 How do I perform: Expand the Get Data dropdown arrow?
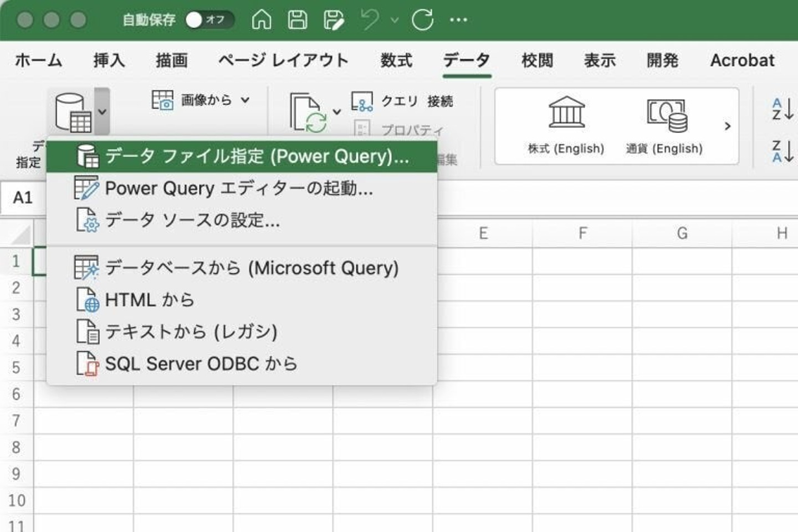(x=102, y=111)
